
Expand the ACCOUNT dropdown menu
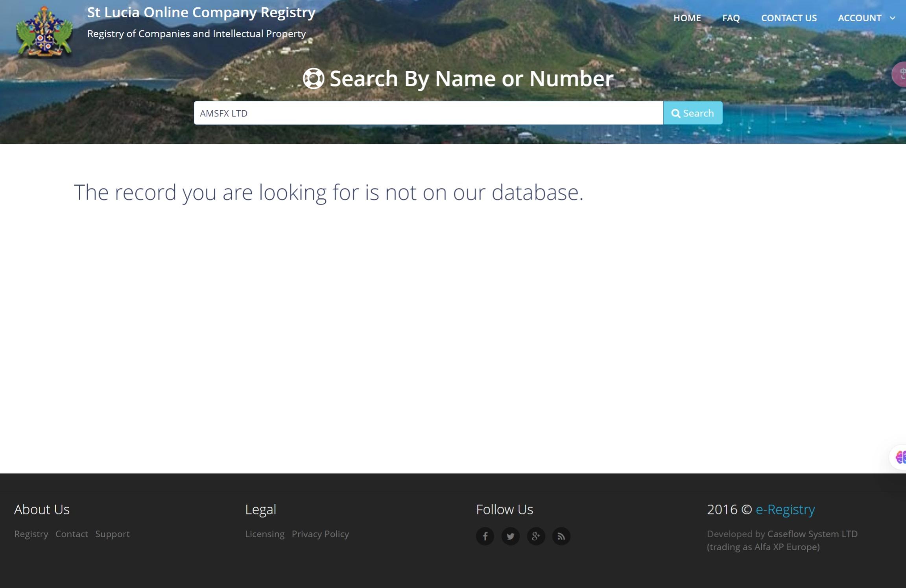pos(866,18)
